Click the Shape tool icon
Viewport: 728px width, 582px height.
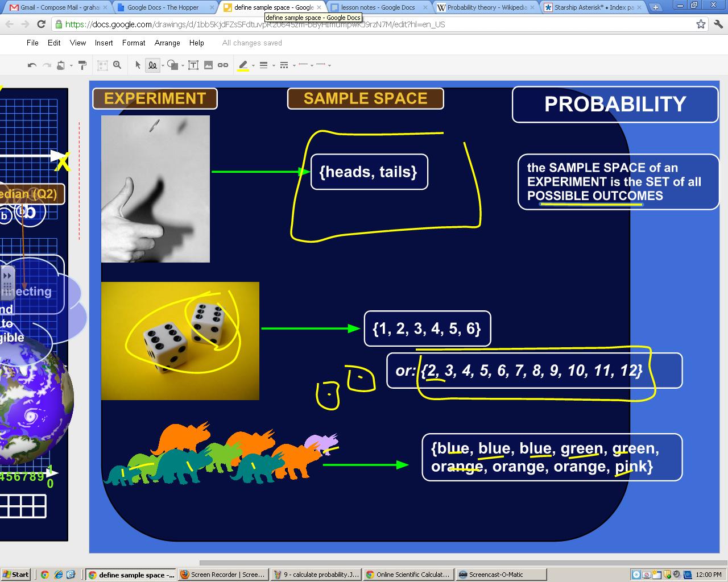[x=173, y=65]
